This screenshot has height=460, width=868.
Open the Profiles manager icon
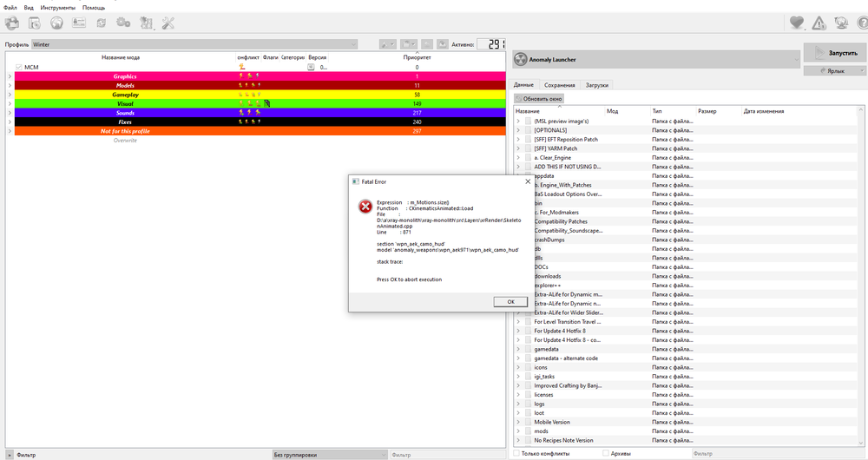tap(79, 23)
